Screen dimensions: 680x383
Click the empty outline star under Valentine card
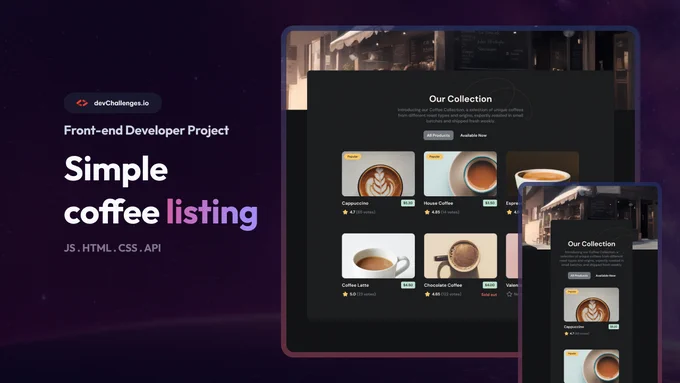(x=509, y=294)
